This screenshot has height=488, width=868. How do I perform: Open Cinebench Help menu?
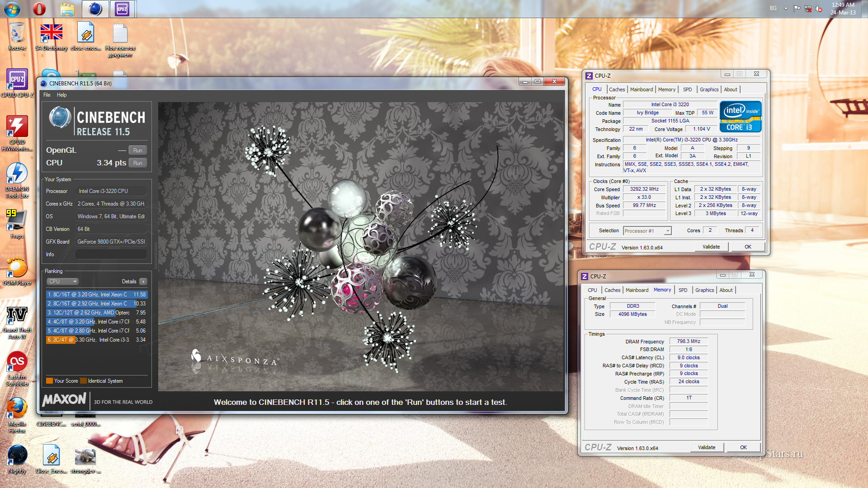pyautogui.click(x=61, y=95)
